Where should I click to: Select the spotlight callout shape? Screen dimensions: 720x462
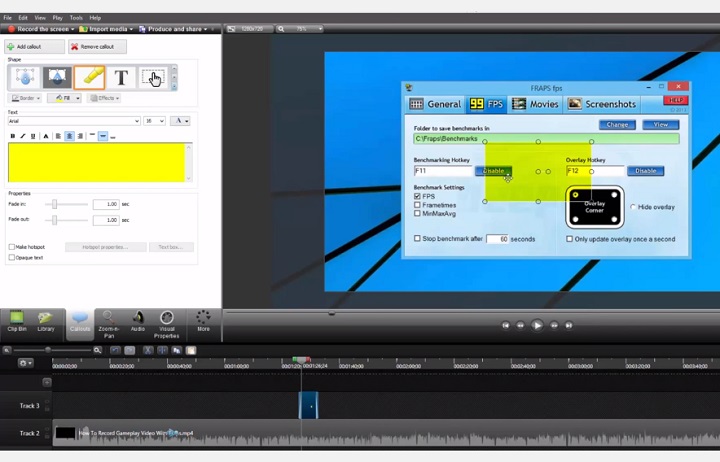click(x=57, y=77)
